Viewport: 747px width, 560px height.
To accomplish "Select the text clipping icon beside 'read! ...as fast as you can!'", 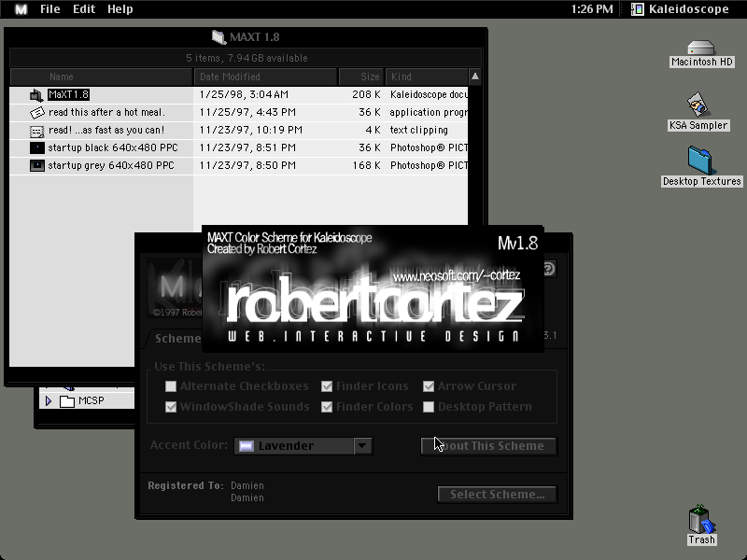I will 36,131.
